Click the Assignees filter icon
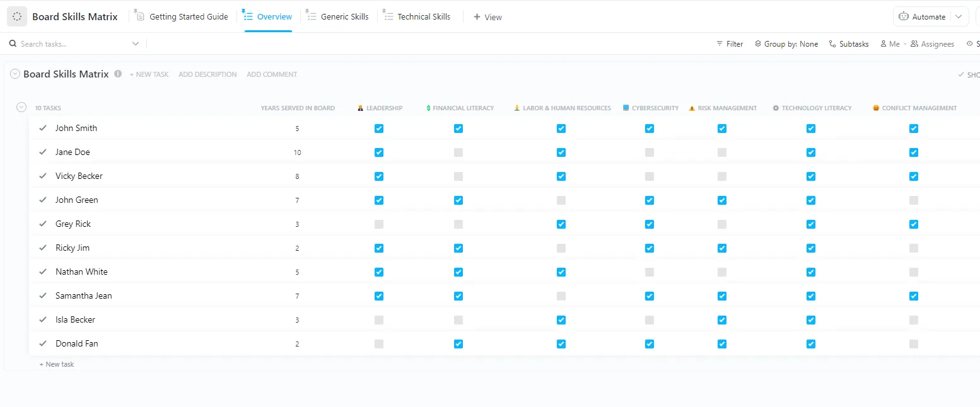This screenshot has height=407, width=980. coord(914,44)
